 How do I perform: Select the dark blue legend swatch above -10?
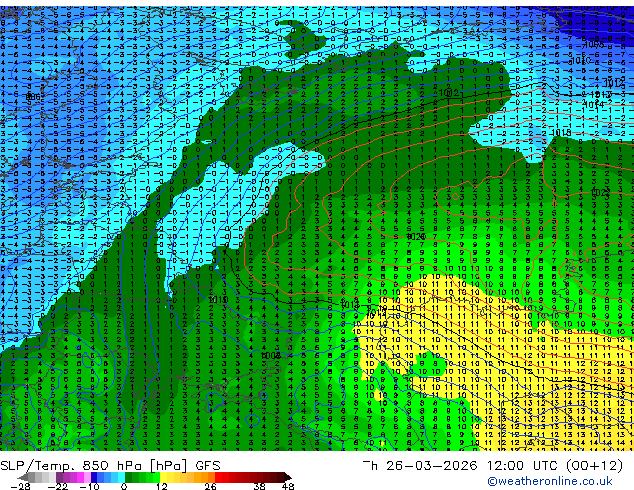pos(94,477)
